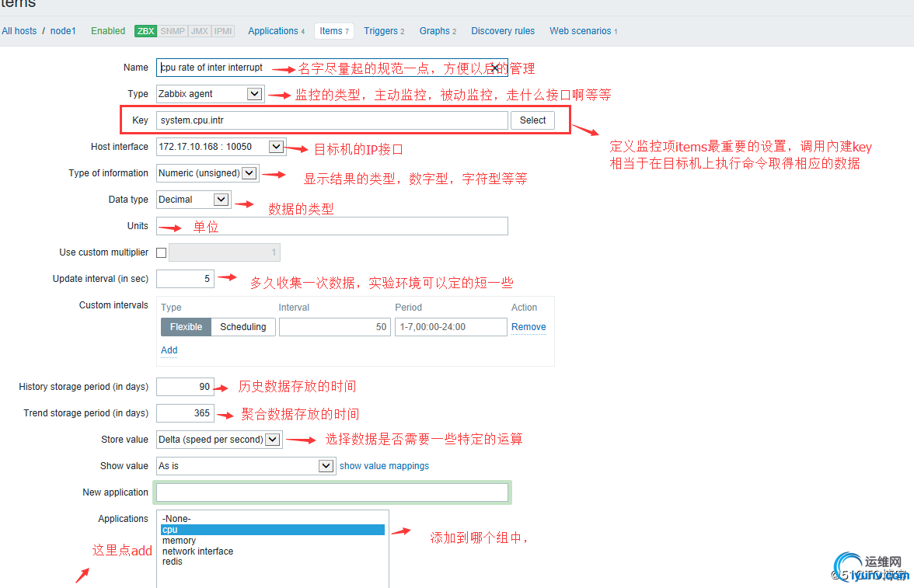Remove the custom interval row
The width and height of the screenshot is (914, 588).
click(529, 327)
